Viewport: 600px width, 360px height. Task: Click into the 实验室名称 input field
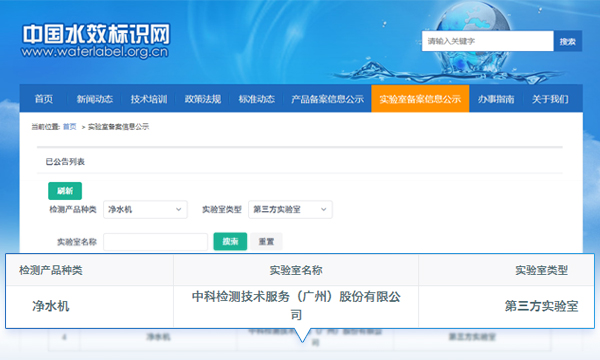(x=155, y=242)
